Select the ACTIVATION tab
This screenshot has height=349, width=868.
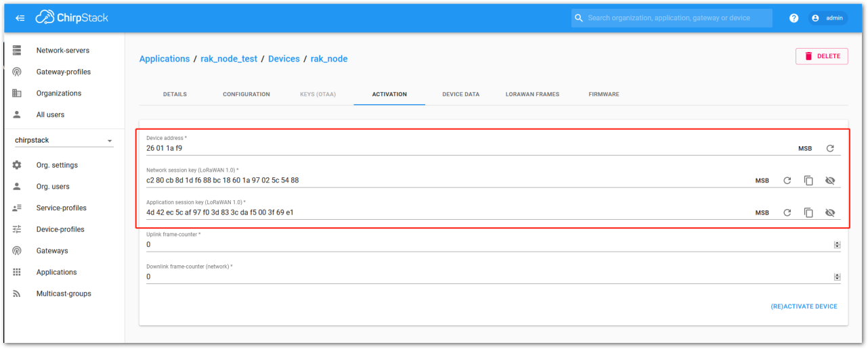click(x=389, y=94)
